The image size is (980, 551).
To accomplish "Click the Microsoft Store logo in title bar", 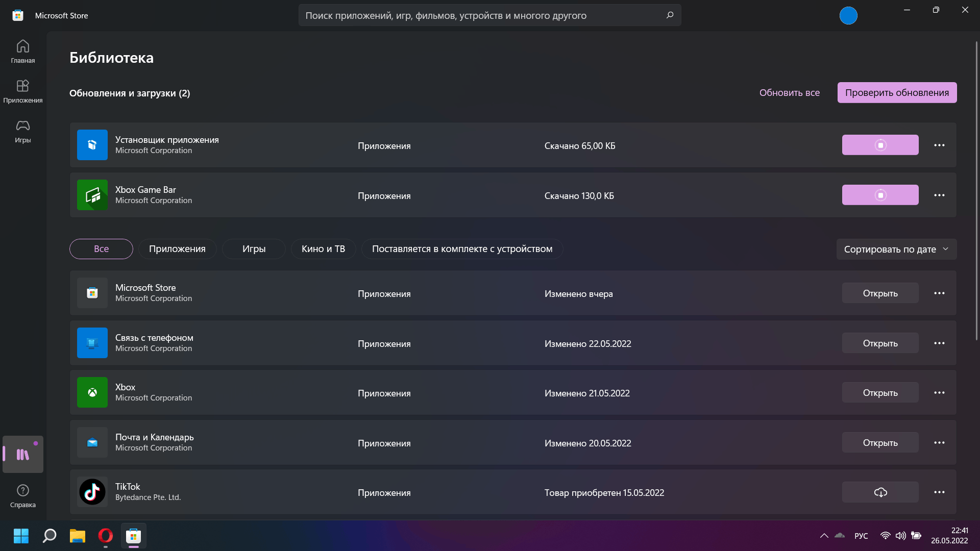I will coord(18,15).
